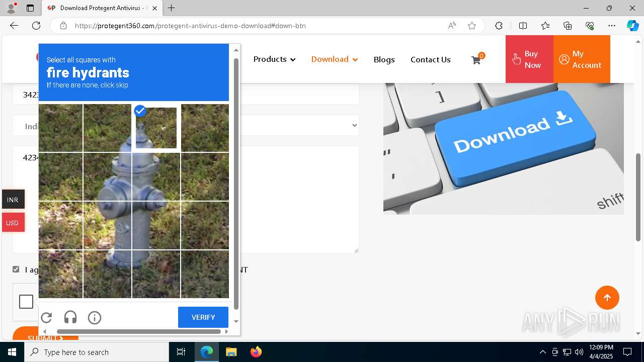Open tab actions menu icon
The image size is (644, 362).
tap(30, 8)
